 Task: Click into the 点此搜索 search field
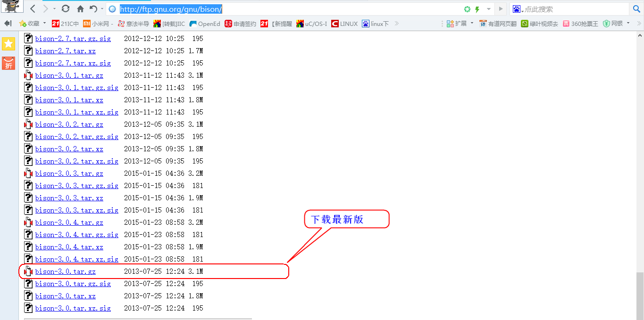(576, 9)
